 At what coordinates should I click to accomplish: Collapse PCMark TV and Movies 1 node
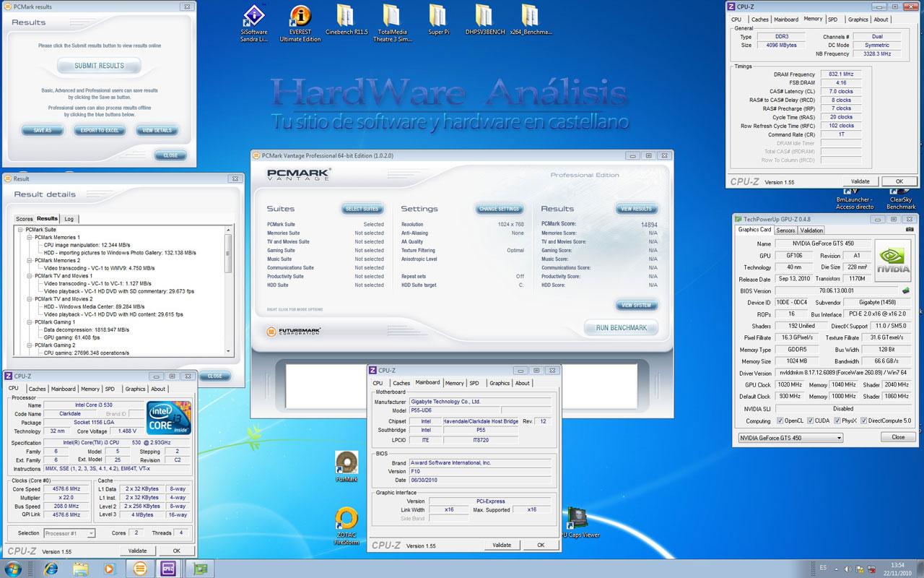click(30, 276)
